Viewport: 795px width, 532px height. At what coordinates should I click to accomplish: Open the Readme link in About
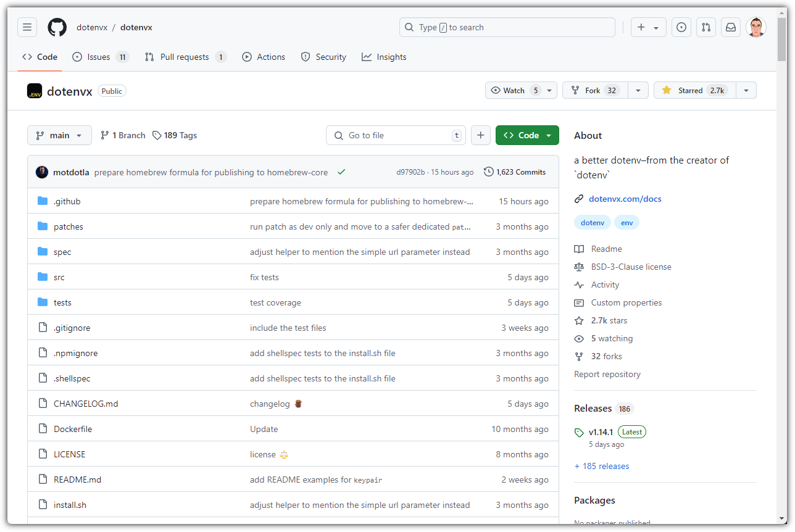pyautogui.click(x=607, y=249)
